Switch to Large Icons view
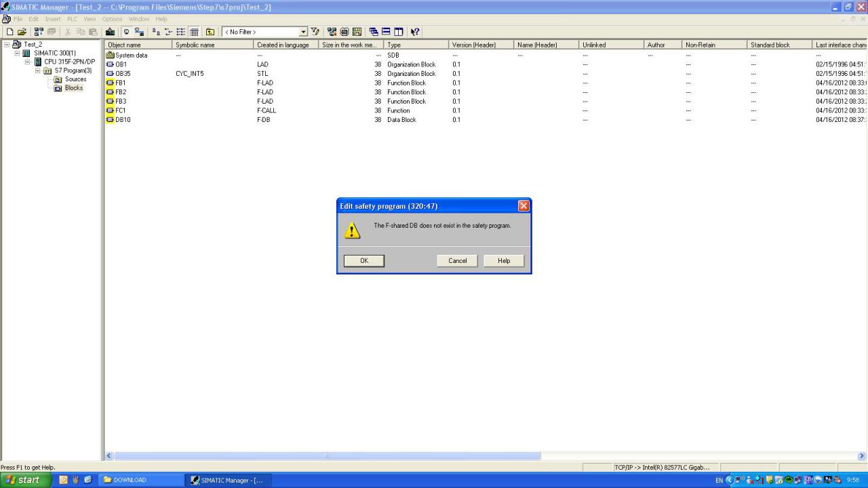 click(x=156, y=32)
